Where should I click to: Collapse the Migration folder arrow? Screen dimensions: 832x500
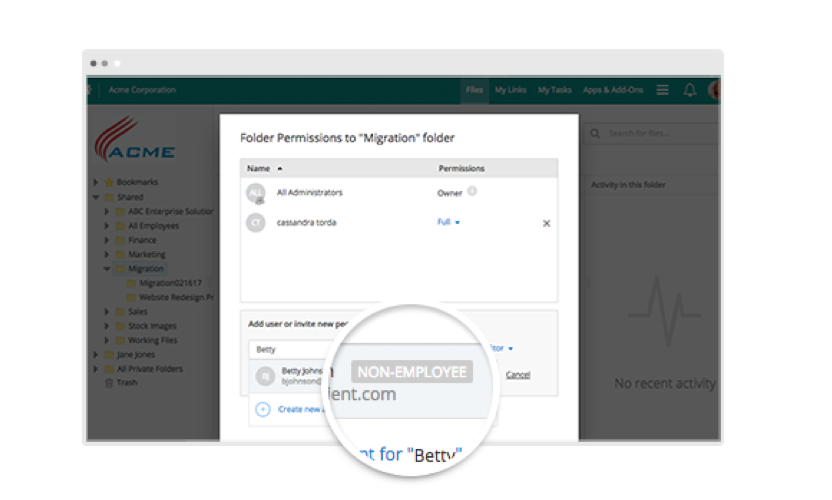(x=107, y=269)
